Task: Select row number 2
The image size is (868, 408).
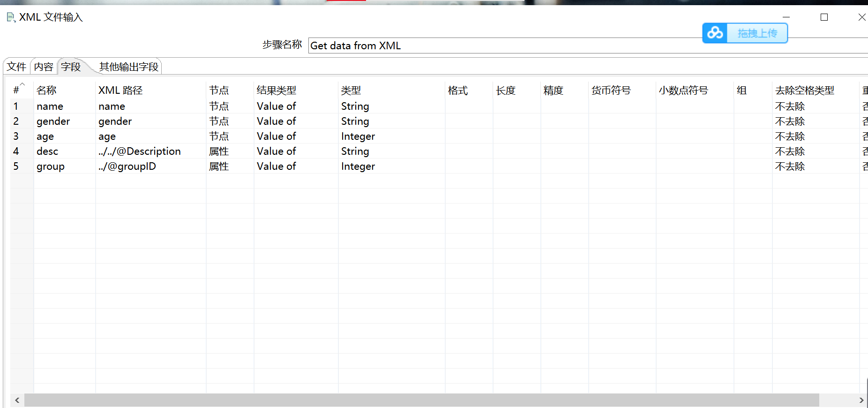Action: pyautogui.click(x=16, y=121)
